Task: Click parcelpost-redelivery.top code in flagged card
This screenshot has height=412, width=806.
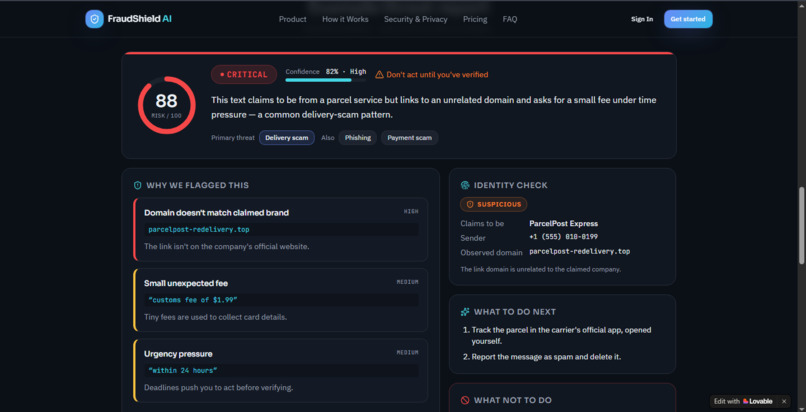Action: tap(199, 230)
